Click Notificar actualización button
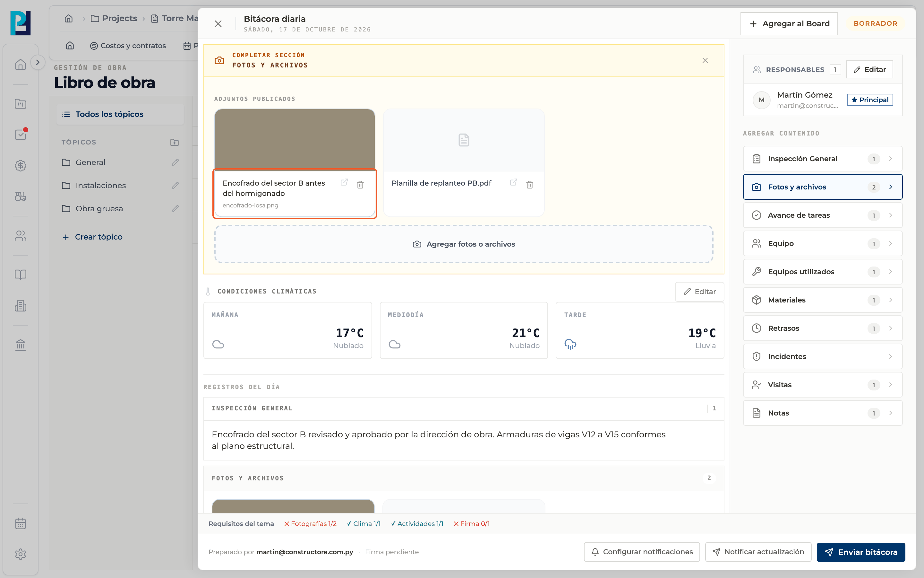The height and width of the screenshot is (578, 924). (758, 552)
